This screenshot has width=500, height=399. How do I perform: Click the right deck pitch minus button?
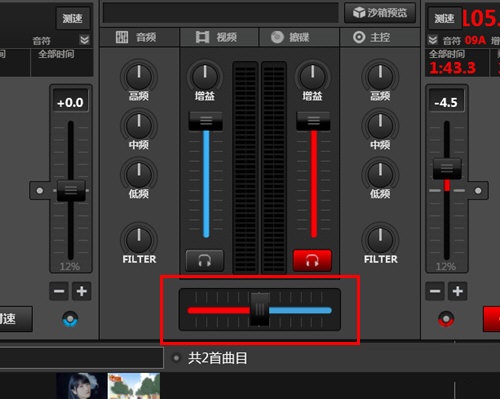[x=435, y=291]
